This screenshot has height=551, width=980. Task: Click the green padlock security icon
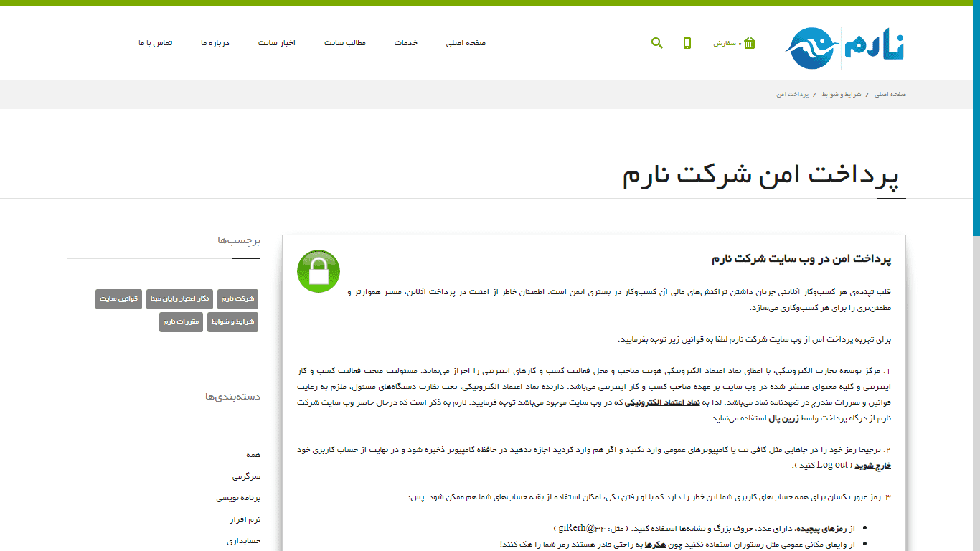pyautogui.click(x=319, y=271)
